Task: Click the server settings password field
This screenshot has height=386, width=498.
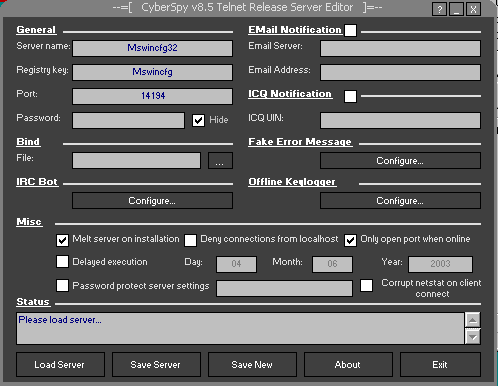Action: click(284, 288)
